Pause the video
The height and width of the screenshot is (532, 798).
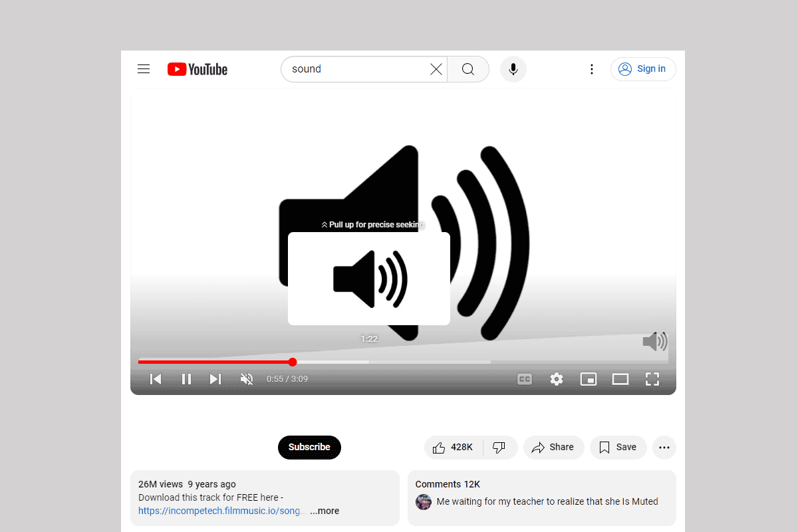tap(186, 379)
